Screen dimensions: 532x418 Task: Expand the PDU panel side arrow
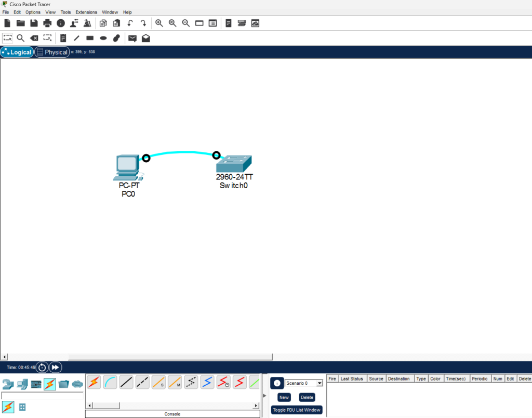tap(263, 396)
